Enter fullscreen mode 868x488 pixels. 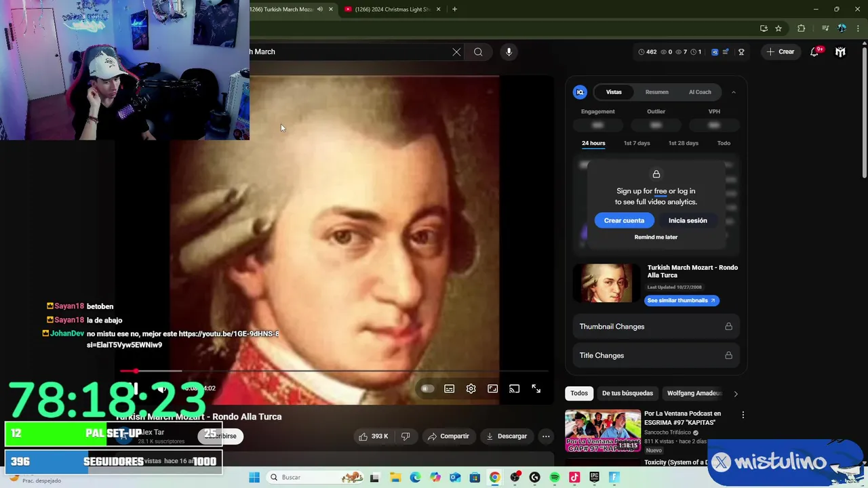coord(536,388)
